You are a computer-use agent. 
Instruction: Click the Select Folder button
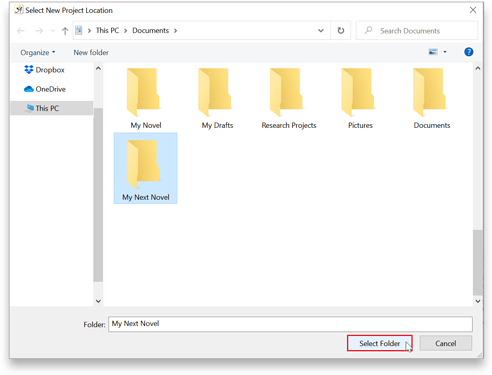point(380,343)
